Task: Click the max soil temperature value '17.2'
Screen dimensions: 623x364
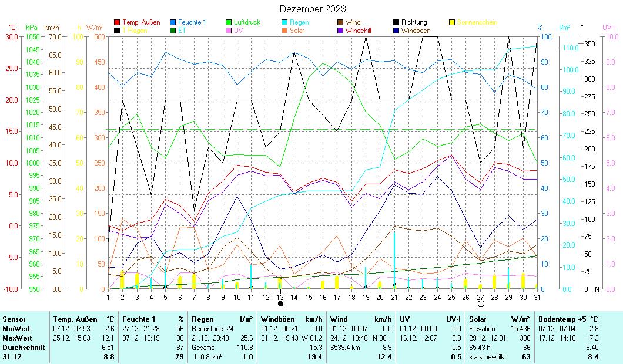Action: pyautogui.click(x=592, y=338)
